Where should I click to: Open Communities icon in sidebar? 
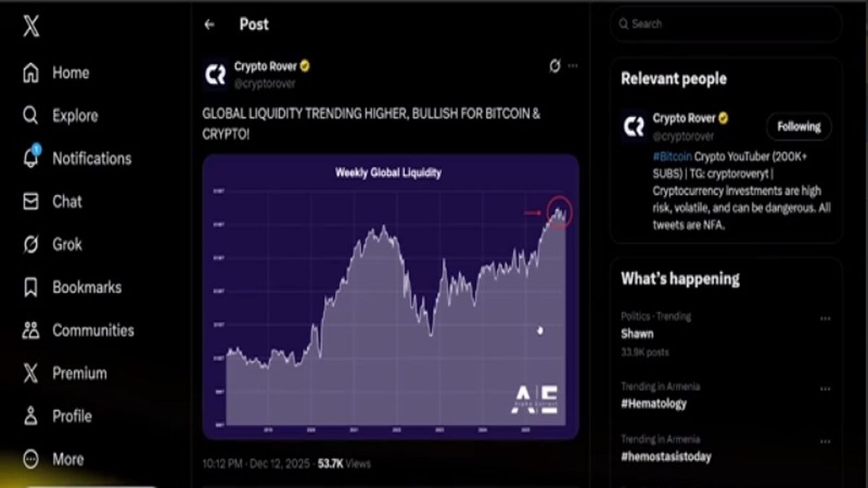point(30,330)
